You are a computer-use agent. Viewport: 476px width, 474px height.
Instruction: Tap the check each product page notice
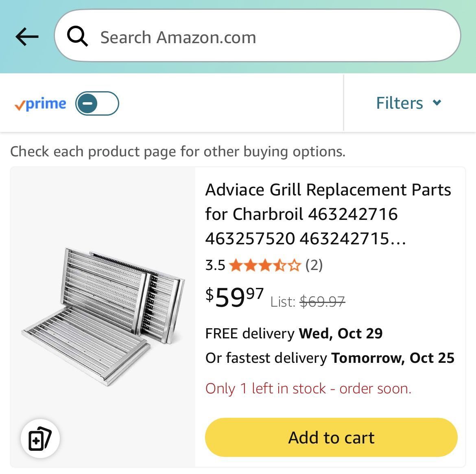[178, 151]
